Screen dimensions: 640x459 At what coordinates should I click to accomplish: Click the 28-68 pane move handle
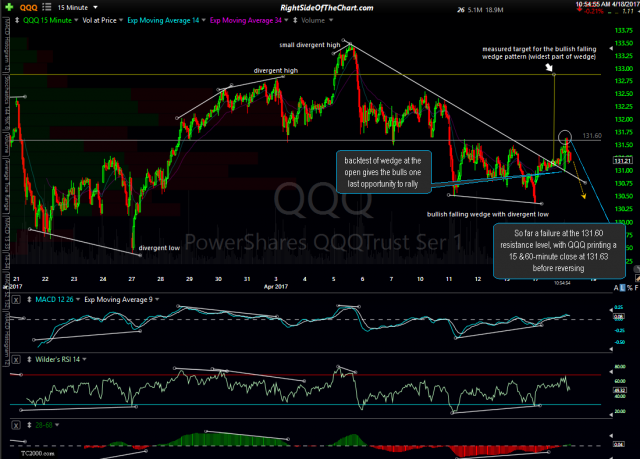point(29,425)
